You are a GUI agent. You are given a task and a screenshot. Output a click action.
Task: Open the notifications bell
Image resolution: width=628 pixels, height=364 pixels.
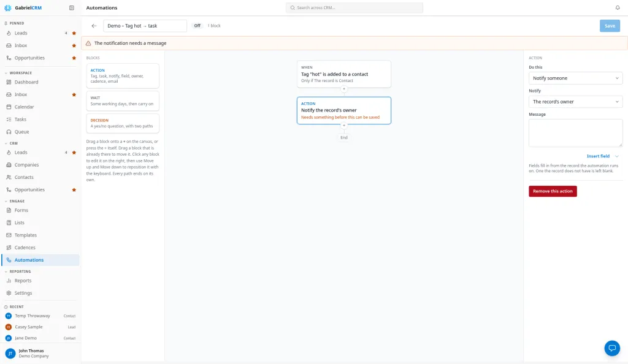click(x=617, y=7)
